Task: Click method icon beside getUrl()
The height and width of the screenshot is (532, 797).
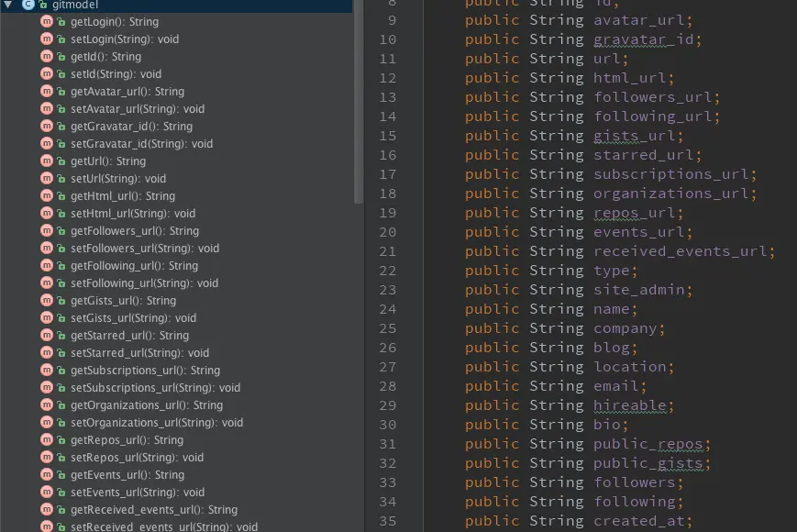Action: [47, 161]
